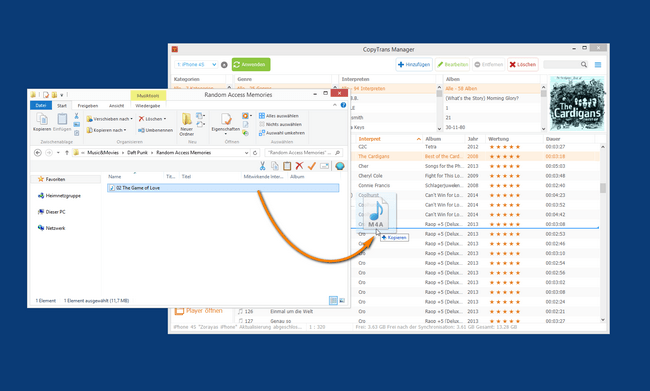Click Einfügen clipboard icon in Explorer ribbon

tap(62, 119)
